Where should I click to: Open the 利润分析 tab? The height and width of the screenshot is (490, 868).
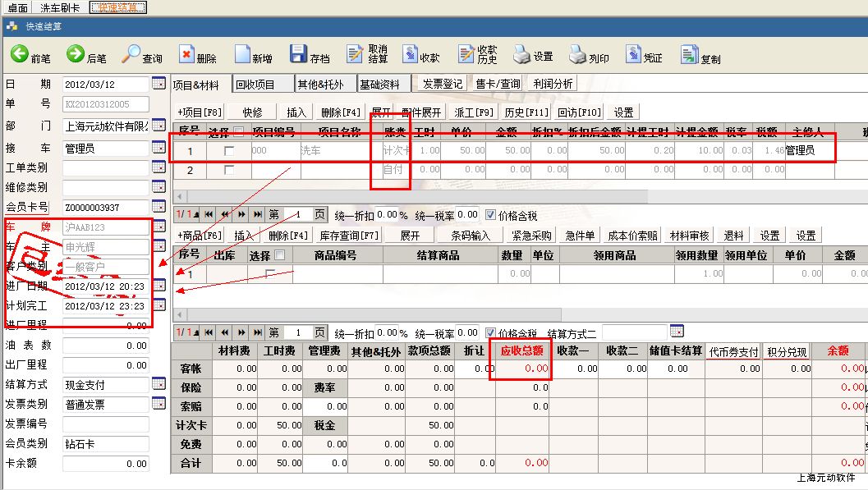tap(553, 84)
